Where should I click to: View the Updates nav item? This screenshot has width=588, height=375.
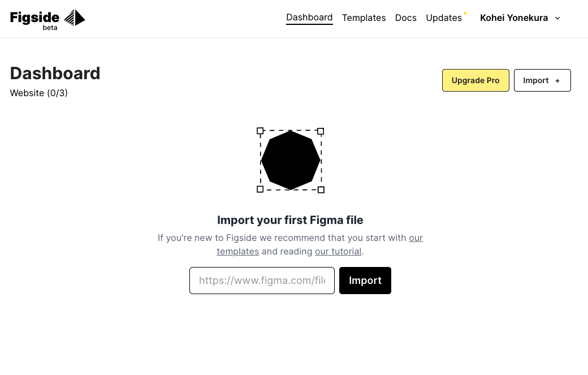444,18
